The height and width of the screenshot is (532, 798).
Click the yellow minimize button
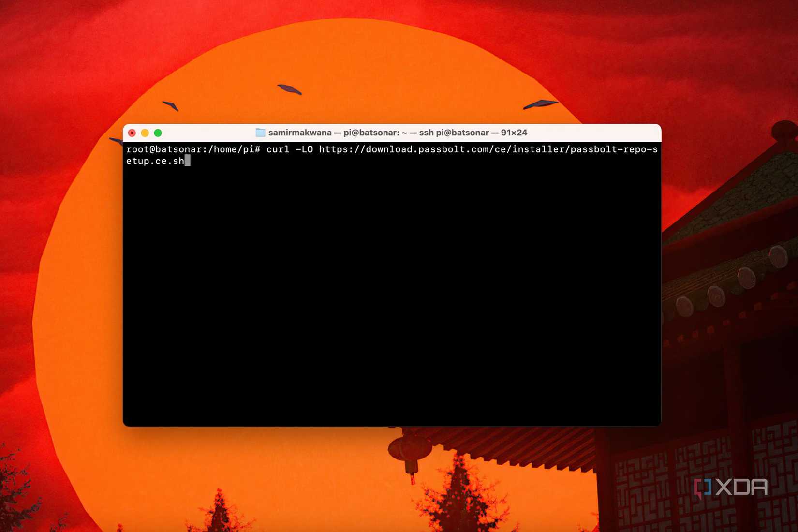[x=145, y=132]
